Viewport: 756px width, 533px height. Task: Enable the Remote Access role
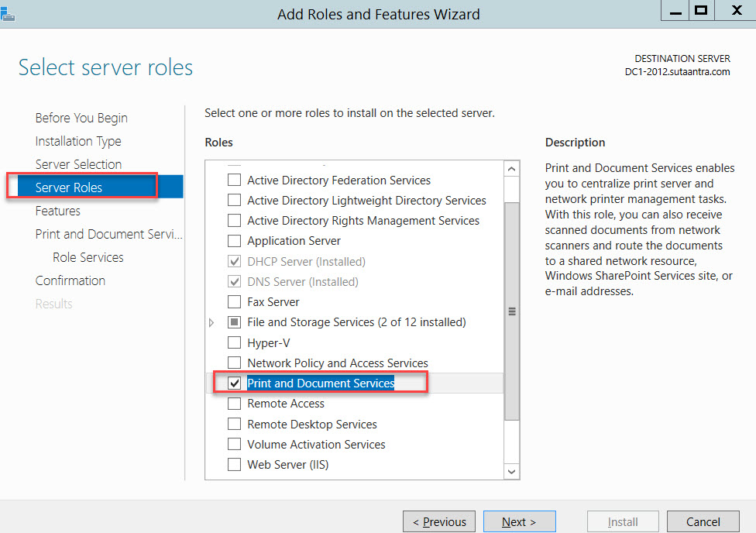point(235,403)
